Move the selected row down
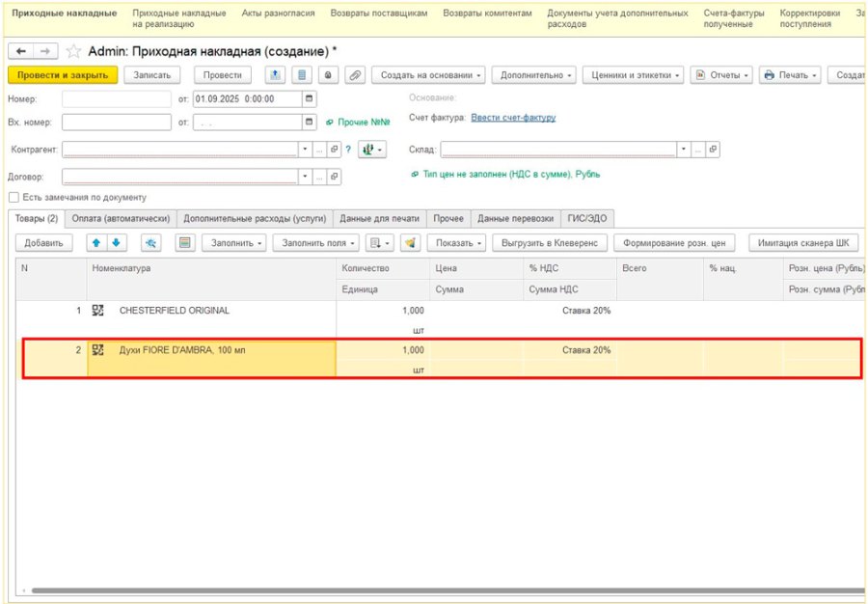The image size is (868, 604). pos(117,243)
